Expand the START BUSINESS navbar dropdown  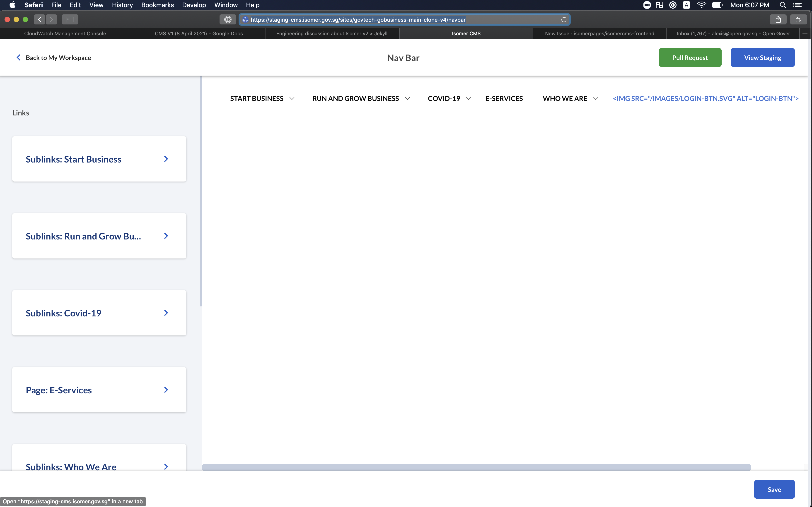pyautogui.click(x=292, y=98)
